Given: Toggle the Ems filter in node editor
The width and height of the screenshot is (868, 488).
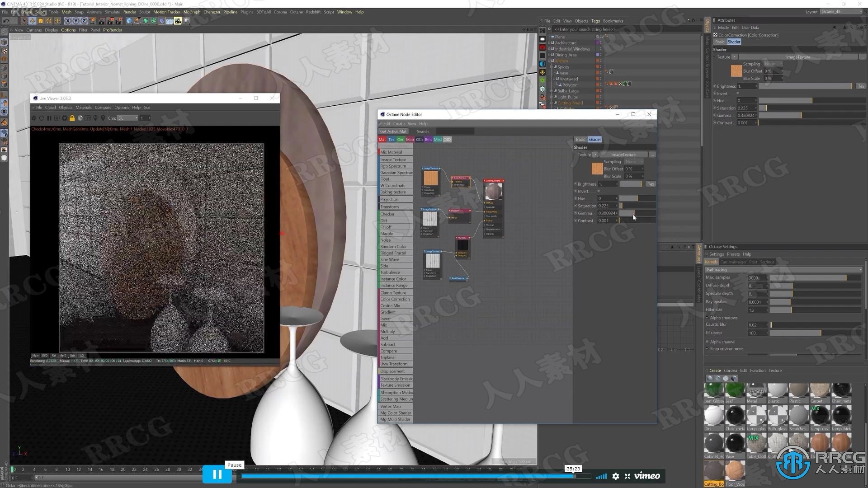Looking at the screenshot, I should point(429,140).
